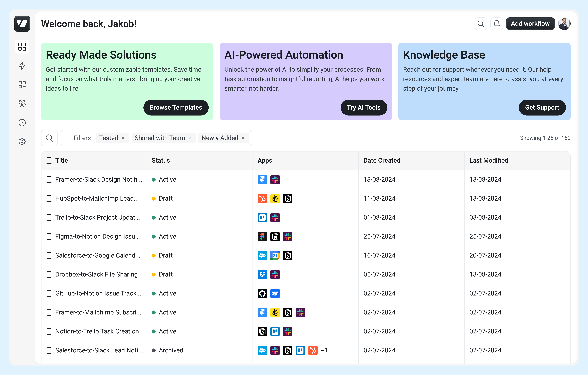588x375 pixels.
Task: Click the GitHub app icon in table
Action: 262,293
